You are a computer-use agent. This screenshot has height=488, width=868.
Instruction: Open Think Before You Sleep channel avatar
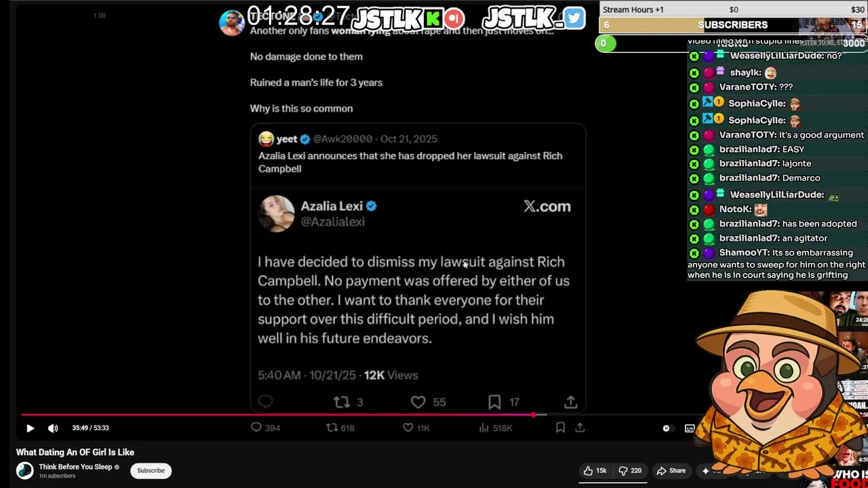click(x=24, y=470)
